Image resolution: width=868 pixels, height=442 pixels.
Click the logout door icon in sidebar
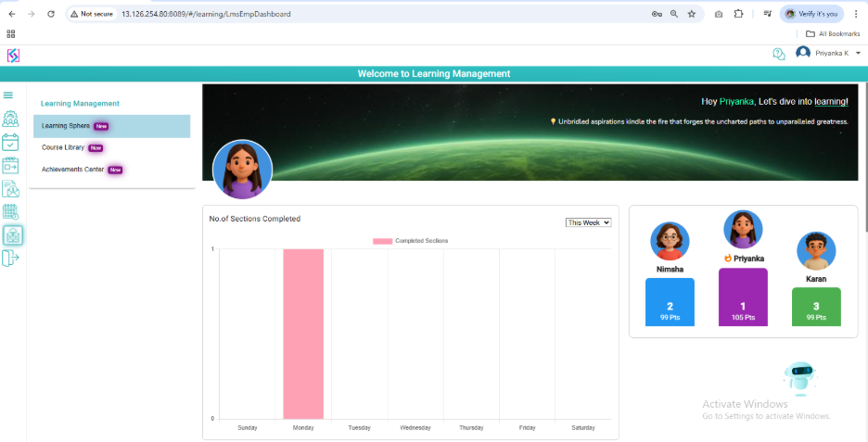point(10,258)
